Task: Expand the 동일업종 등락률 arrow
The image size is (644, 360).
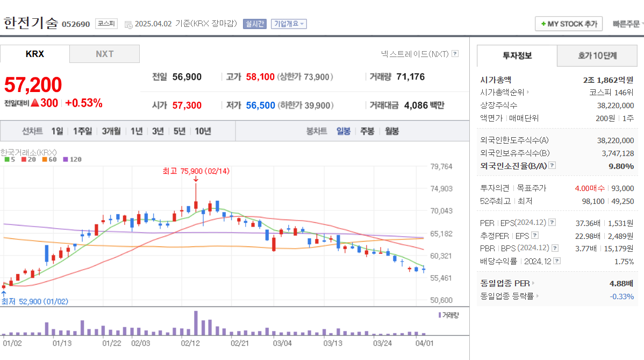Action: click(x=537, y=296)
